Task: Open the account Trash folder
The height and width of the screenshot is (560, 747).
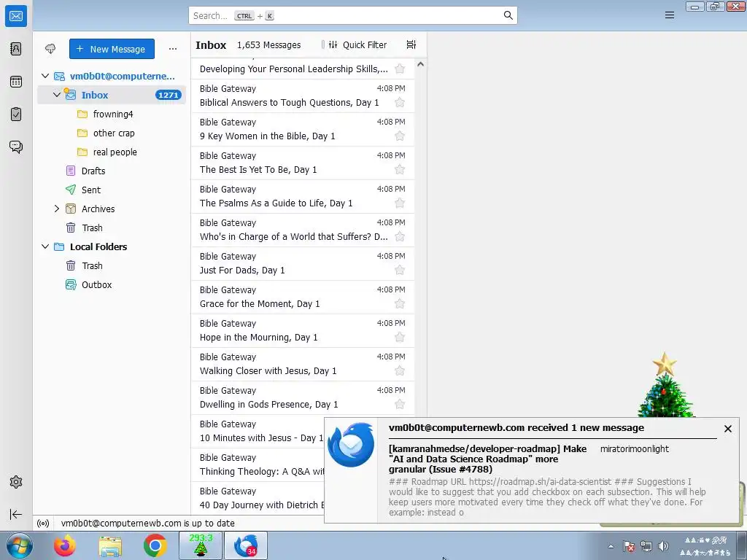Action: point(112,227)
